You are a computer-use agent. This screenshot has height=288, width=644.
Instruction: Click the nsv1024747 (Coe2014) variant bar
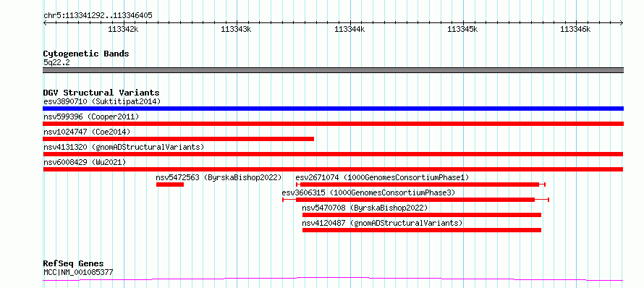coord(178,139)
